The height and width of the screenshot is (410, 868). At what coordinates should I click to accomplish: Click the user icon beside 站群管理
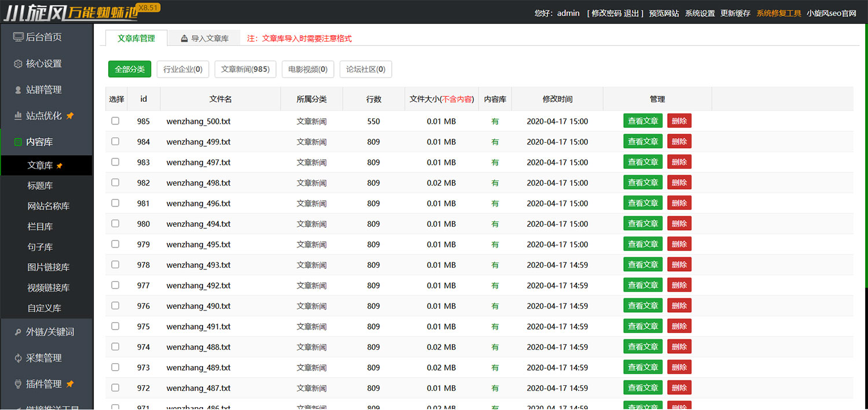click(x=19, y=90)
